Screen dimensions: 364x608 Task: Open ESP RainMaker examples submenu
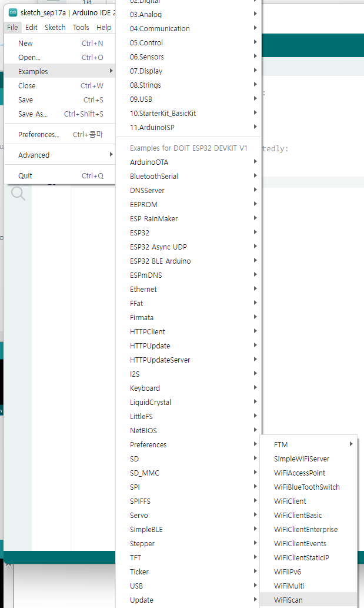pyautogui.click(x=189, y=219)
